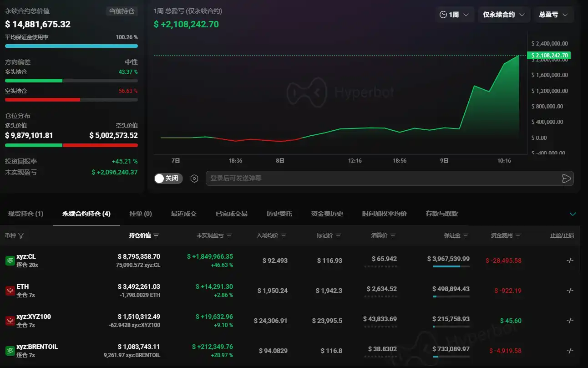The width and height of the screenshot is (588, 368).
Task: Open the 1周 time range dropdown
Action: [x=454, y=15]
